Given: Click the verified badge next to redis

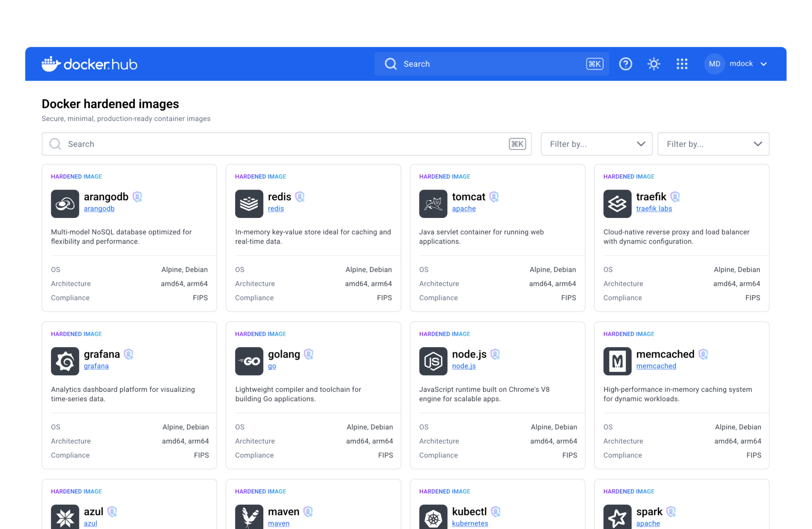Looking at the screenshot, I should 300,197.
